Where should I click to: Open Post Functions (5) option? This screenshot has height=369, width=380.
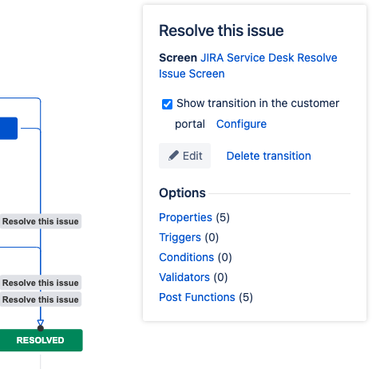pos(197,297)
